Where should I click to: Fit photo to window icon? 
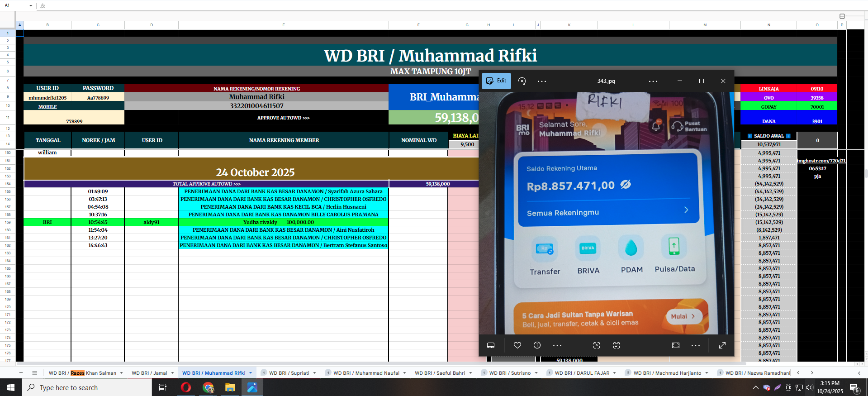(676, 345)
